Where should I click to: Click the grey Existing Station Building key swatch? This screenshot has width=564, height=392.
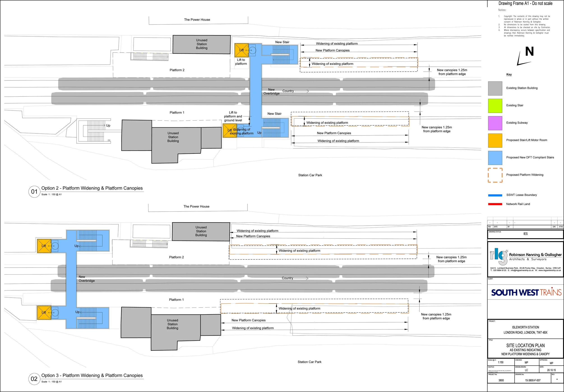pos(495,88)
